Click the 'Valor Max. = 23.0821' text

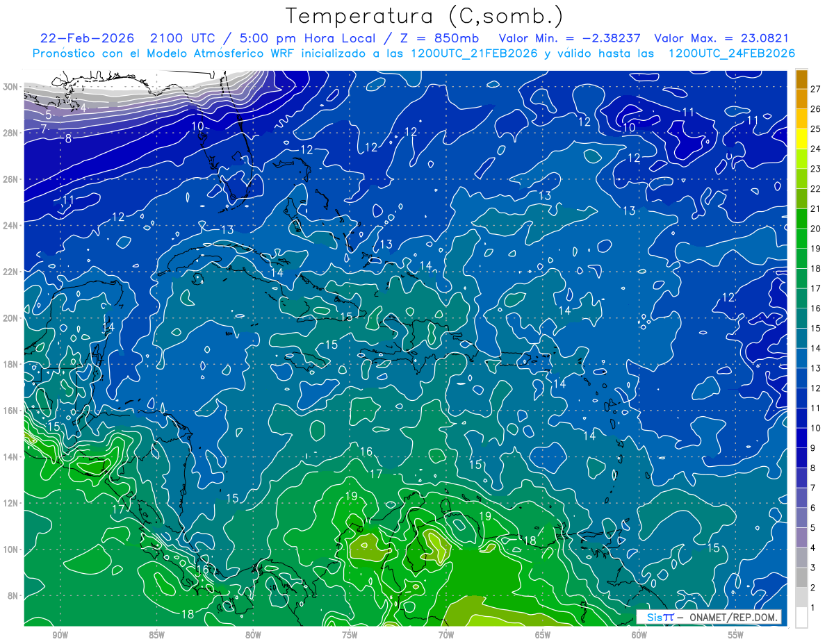point(722,39)
